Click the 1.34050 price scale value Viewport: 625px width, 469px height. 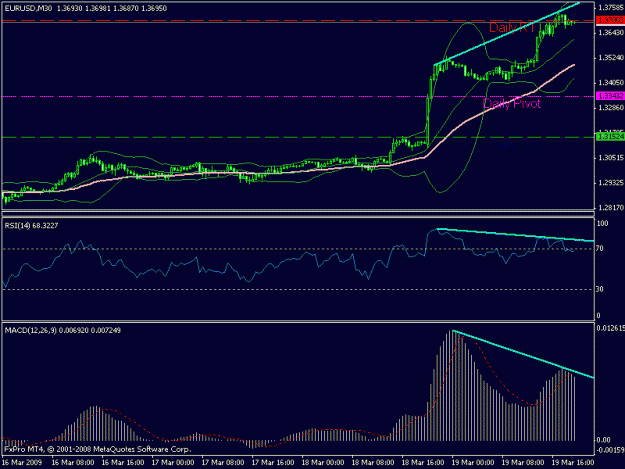(611, 83)
